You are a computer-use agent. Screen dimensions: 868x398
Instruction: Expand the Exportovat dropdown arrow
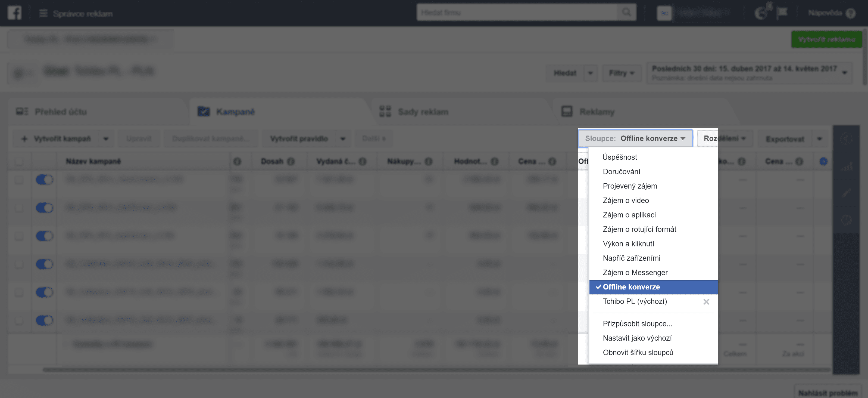820,138
